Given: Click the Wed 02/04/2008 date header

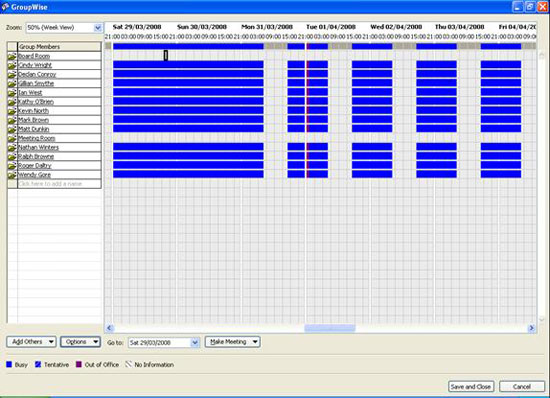Looking at the screenshot, I should [x=396, y=27].
